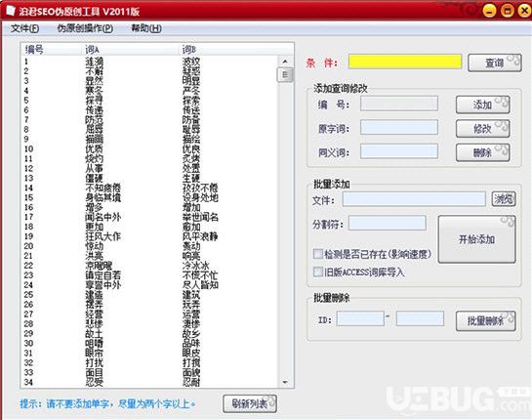This screenshot has width=532, height=420.
Task: Click the 刷新列表 button
Action: click(250, 403)
